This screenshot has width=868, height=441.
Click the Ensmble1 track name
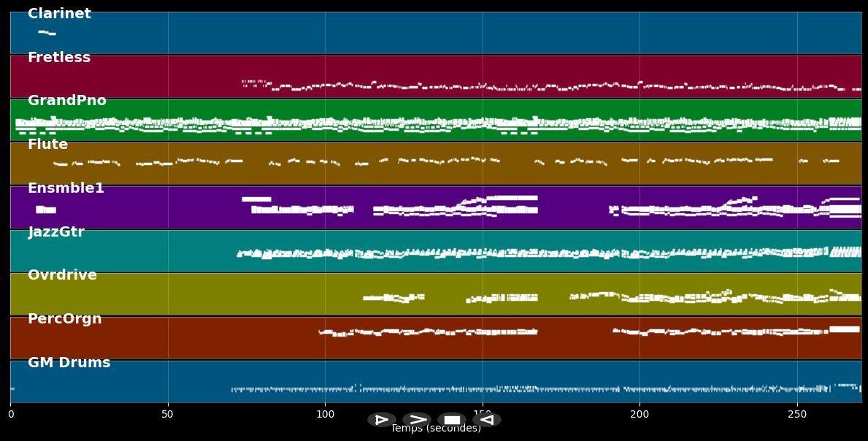66,188
